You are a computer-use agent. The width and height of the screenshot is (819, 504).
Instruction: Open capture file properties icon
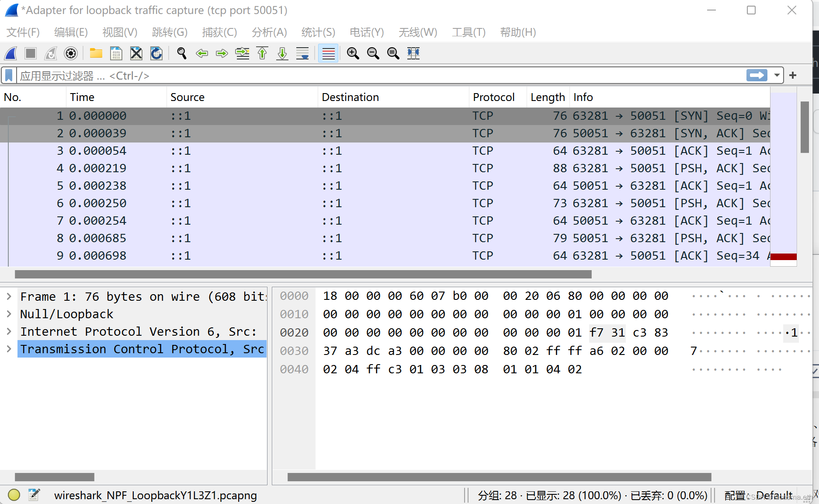click(34, 495)
